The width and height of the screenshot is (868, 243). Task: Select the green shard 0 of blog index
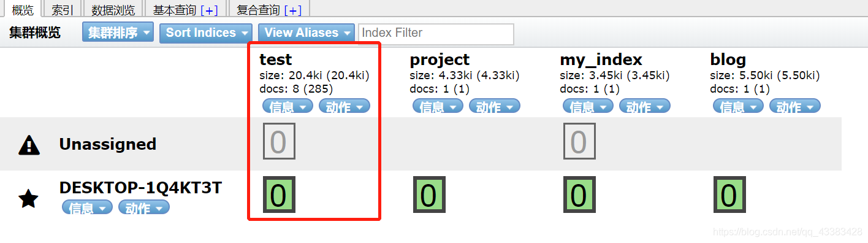(729, 195)
